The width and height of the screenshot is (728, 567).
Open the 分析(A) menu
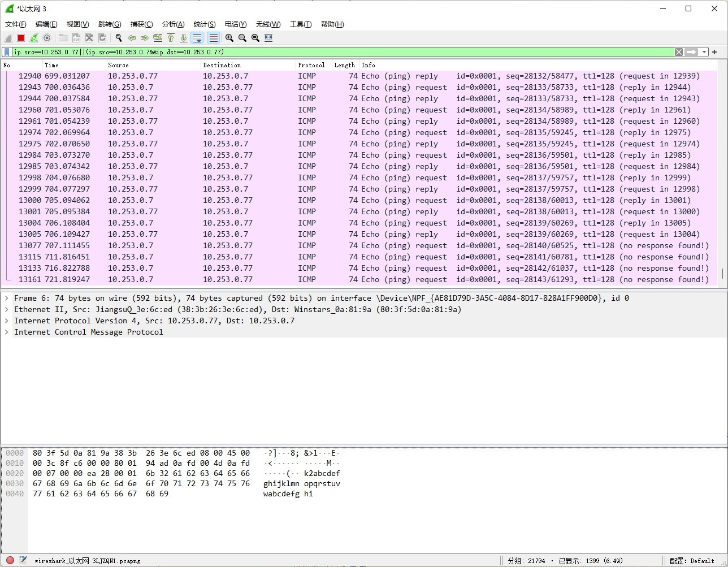(173, 24)
